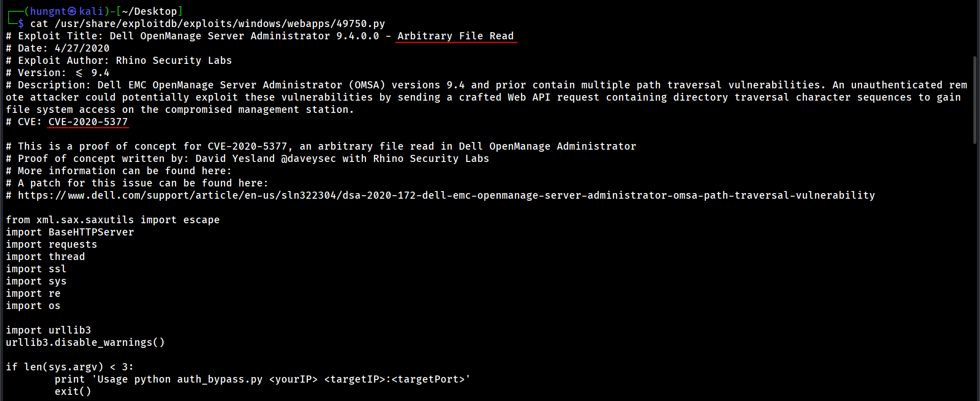
Task: Click the "from xml.sax.saxutils import escape" line
Action: tap(112, 220)
